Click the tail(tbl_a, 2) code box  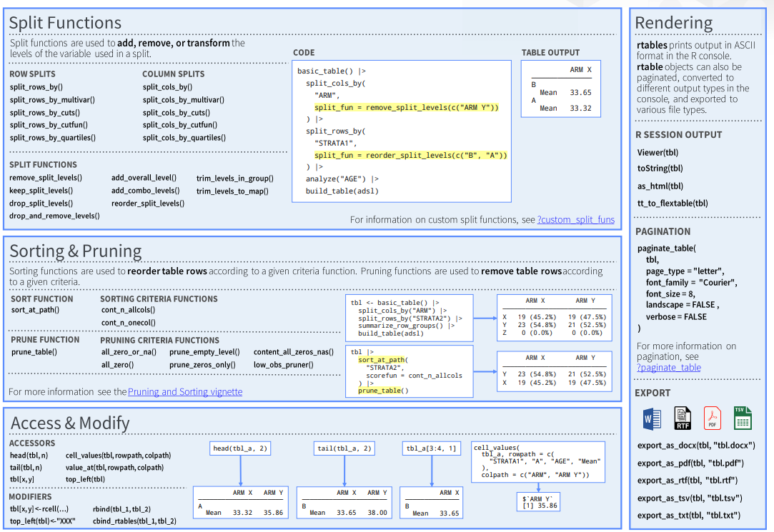344,448
